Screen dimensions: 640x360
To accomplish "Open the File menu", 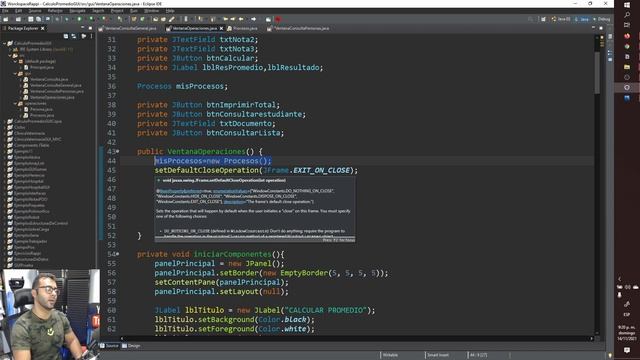I will pyautogui.click(x=5, y=11).
